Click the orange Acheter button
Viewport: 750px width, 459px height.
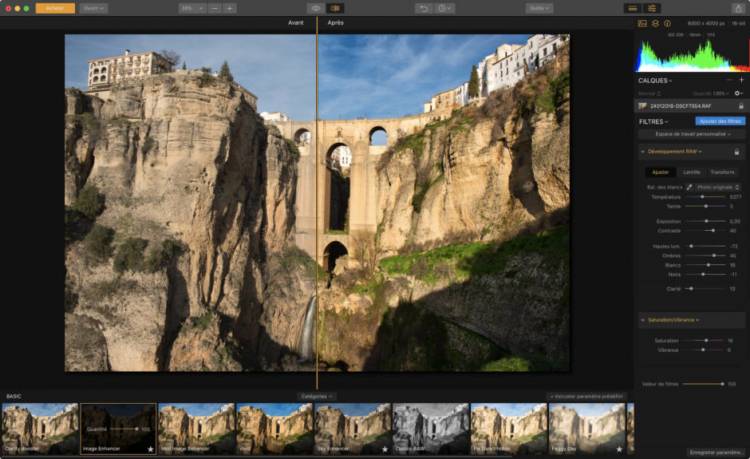pos(55,8)
